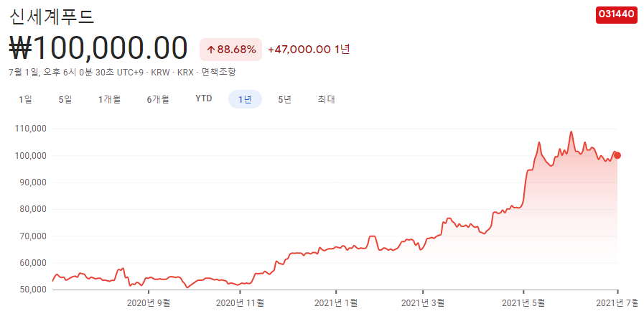Select the 1일 time range tab

point(25,99)
